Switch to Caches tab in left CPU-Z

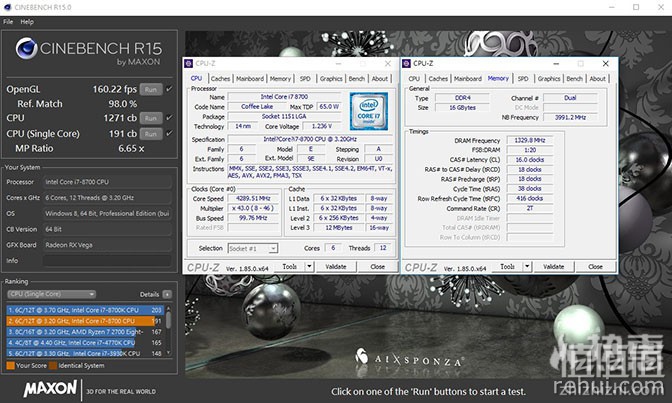point(220,78)
